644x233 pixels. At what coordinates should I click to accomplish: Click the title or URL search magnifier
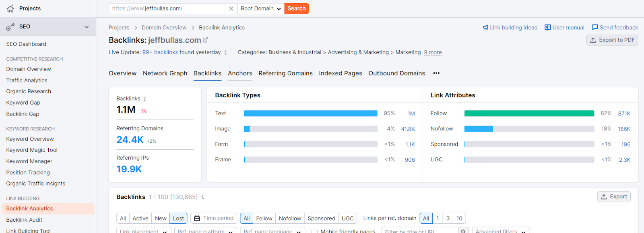point(463,231)
